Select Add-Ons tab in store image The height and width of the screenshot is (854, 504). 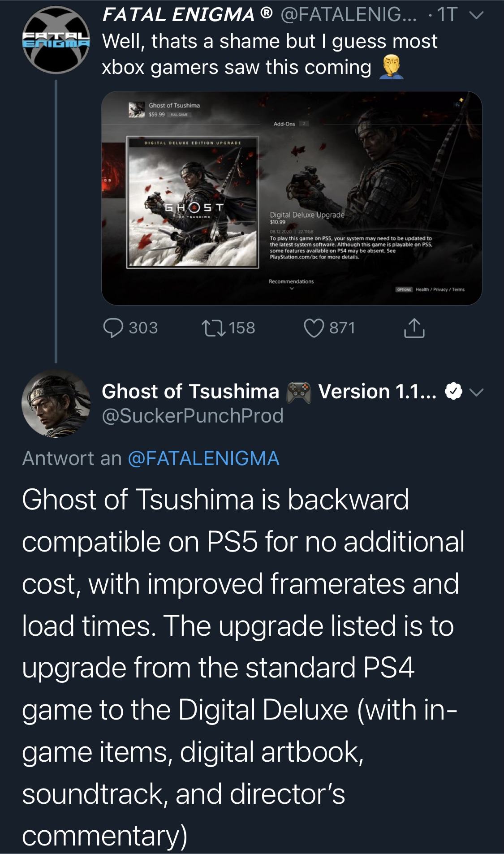284,124
